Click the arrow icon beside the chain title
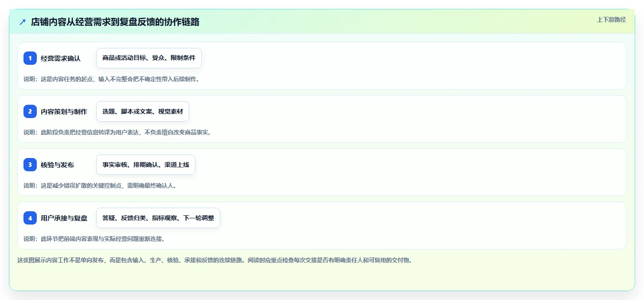Screen dimensions: 644x300 click(23, 22)
